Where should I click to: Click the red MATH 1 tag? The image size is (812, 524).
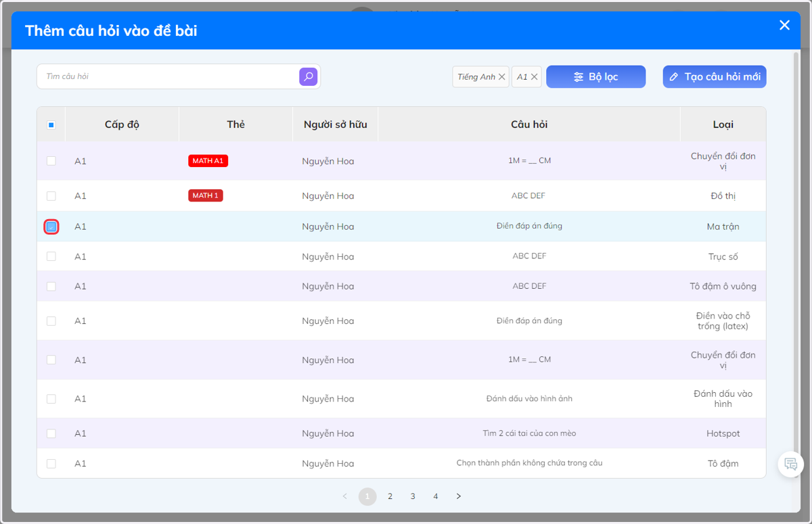(206, 195)
